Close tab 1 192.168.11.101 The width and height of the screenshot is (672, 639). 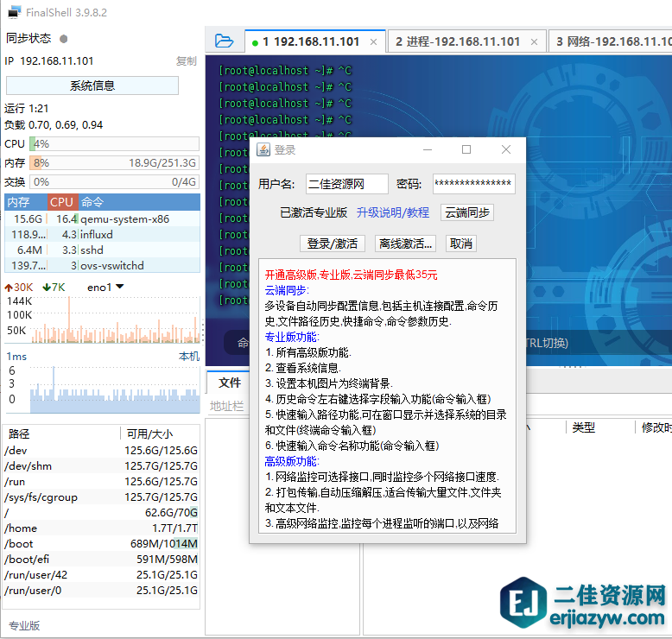(373, 42)
